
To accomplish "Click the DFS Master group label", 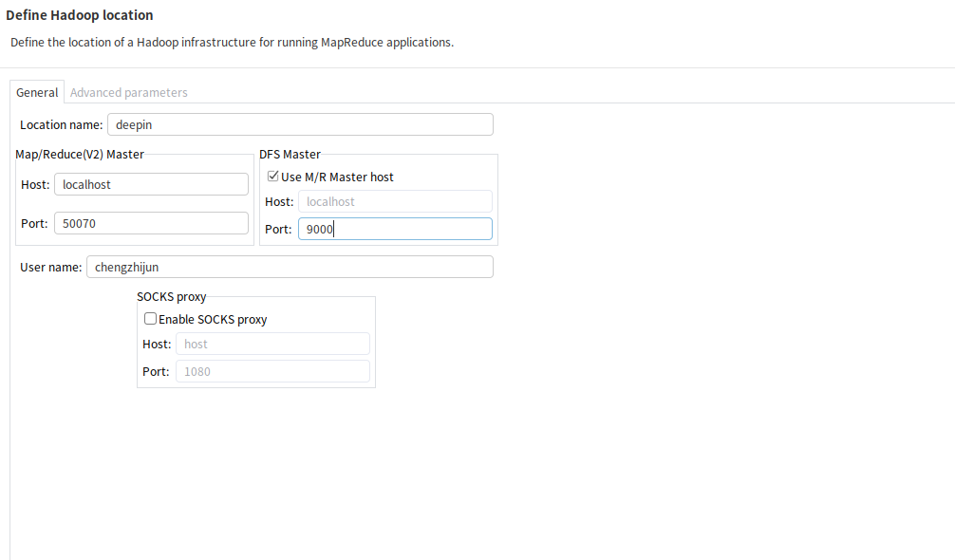I will point(290,155).
